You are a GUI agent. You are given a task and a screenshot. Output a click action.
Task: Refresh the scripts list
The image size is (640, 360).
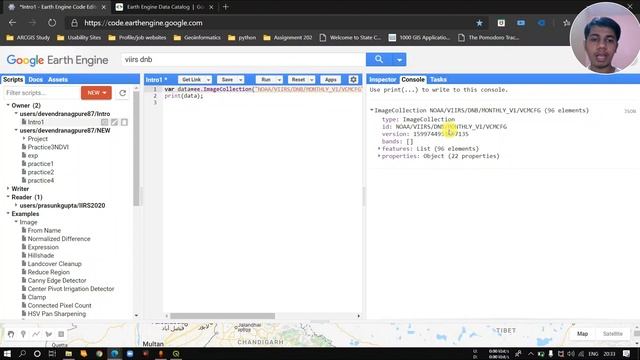[122, 93]
